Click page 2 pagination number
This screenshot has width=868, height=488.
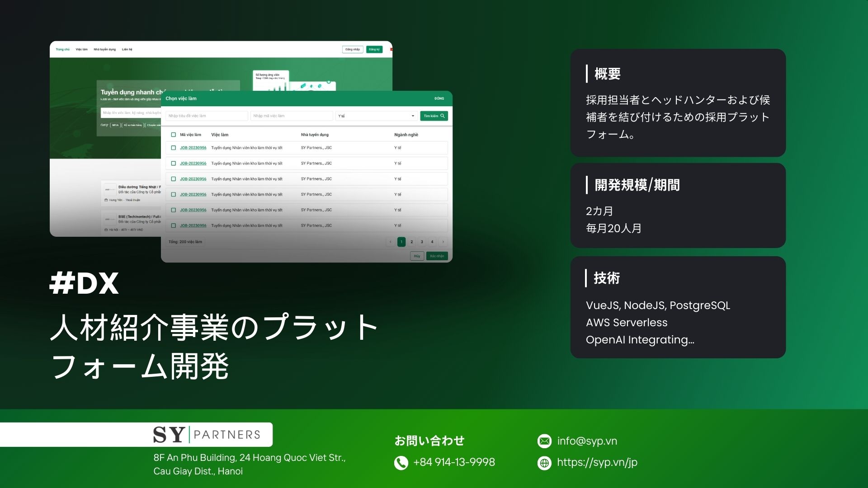click(412, 242)
